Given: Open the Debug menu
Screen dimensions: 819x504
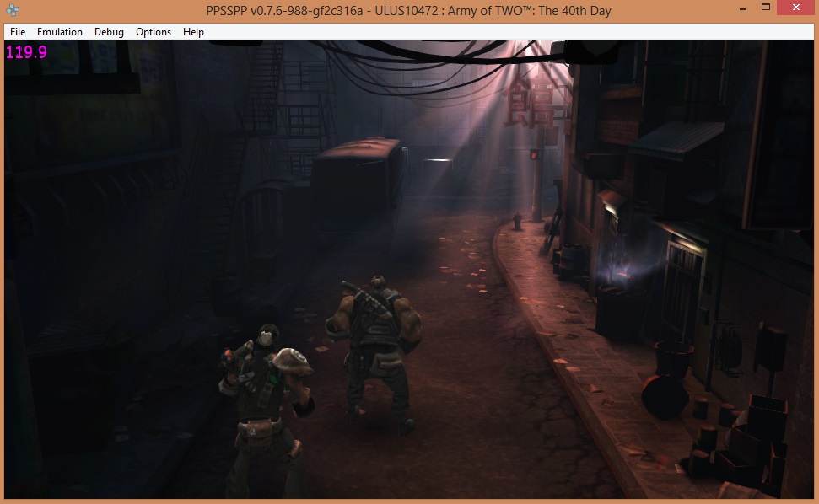Looking at the screenshot, I should (x=109, y=32).
